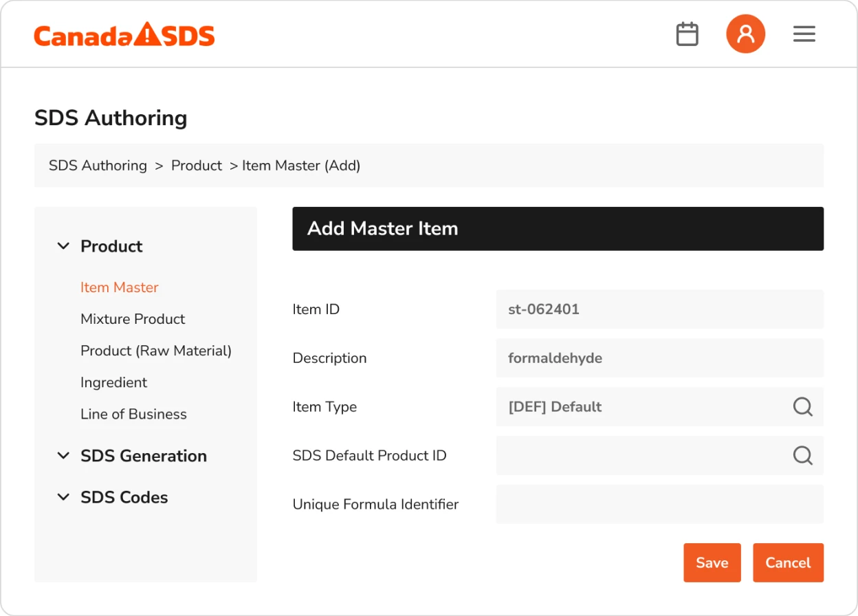
Task: Open the calendar icon in header
Action: click(687, 34)
